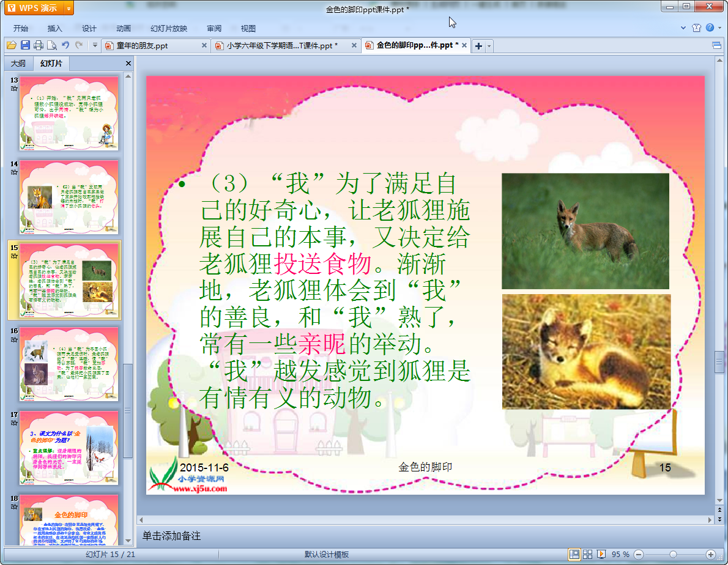Expand the dropdown arrow beside WPS 演示
Screen dimensions: 728x565
point(69,9)
